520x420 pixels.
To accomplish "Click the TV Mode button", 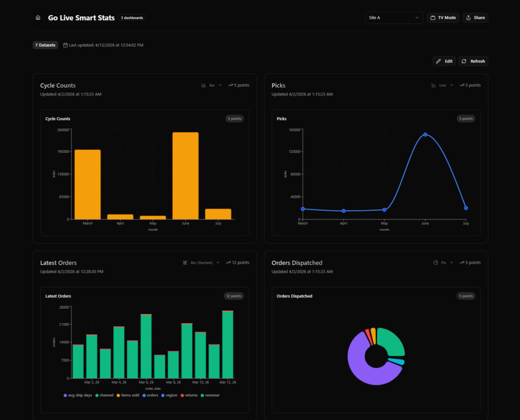I will click(x=443, y=18).
